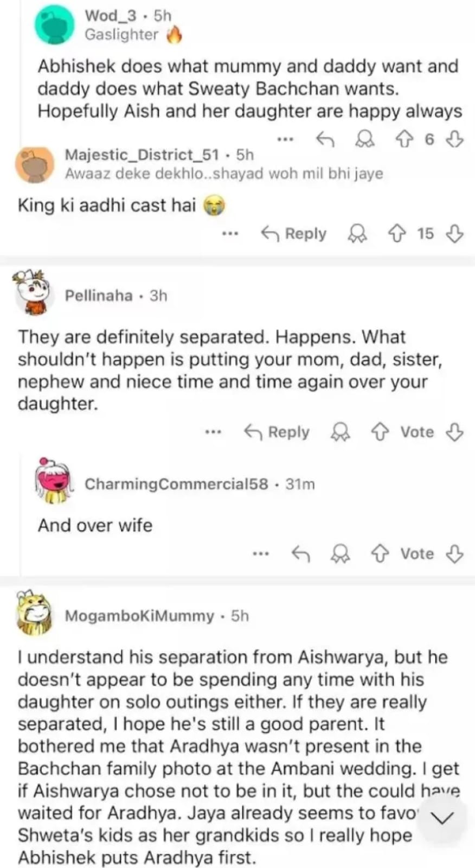The width and height of the screenshot is (475, 868).
Task: Upvote CharmingCommercial58's reply
Action: point(380,554)
